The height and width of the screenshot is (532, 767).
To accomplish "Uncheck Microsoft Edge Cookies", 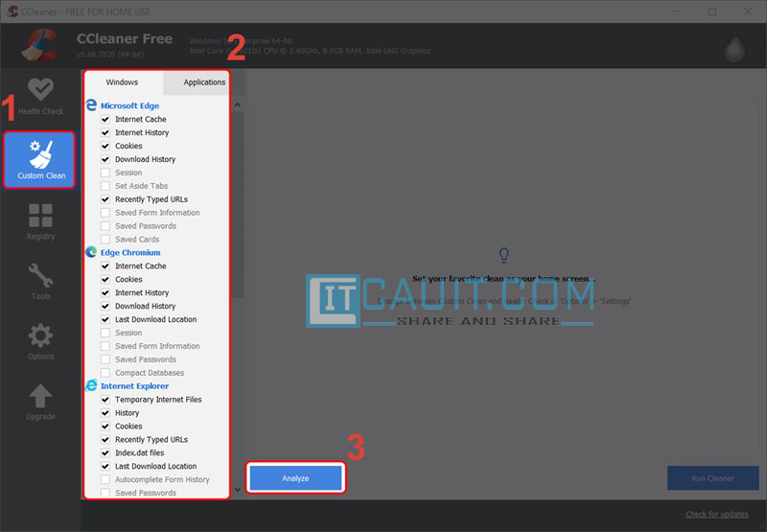I will [x=105, y=146].
